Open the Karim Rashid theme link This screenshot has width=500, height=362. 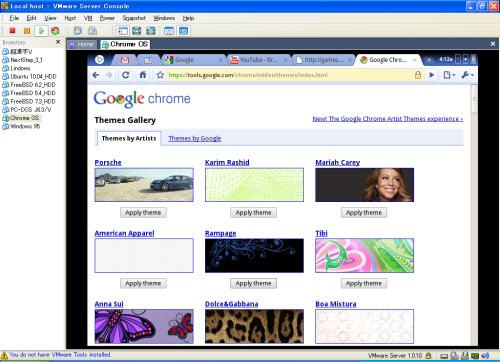227,162
